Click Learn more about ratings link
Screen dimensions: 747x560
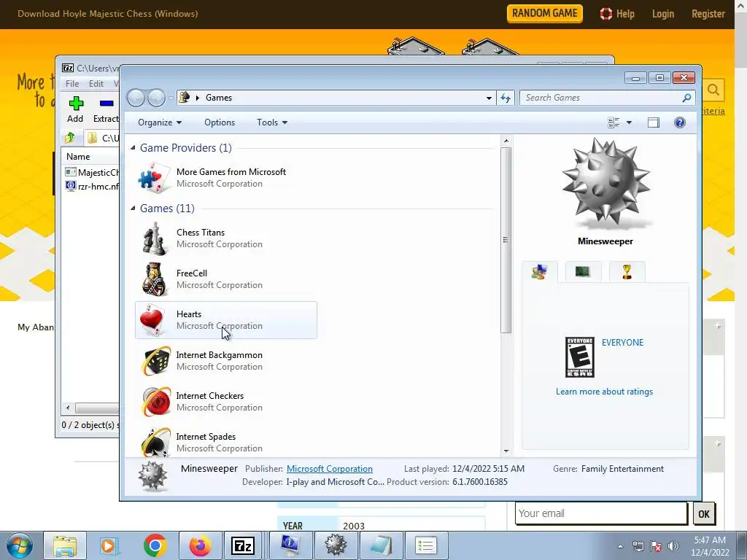click(604, 392)
